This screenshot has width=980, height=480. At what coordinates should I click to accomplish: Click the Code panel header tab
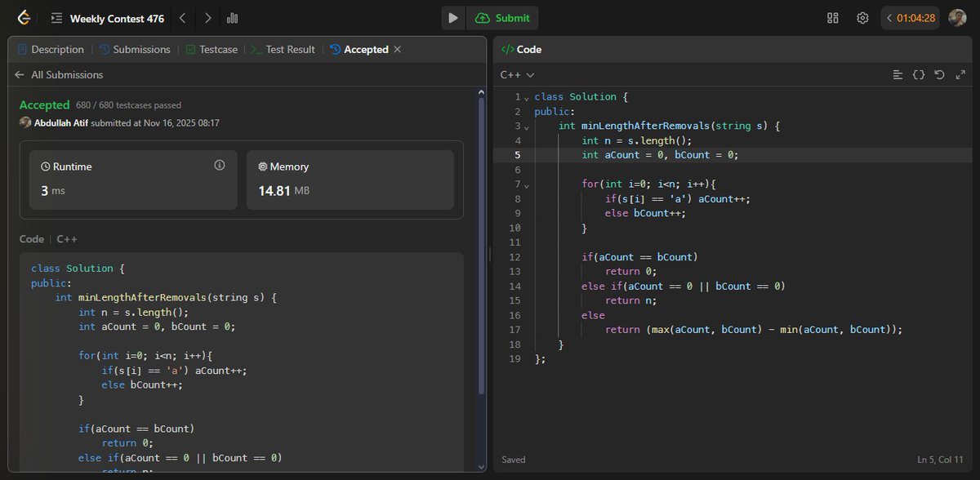[x=522, y=50]
